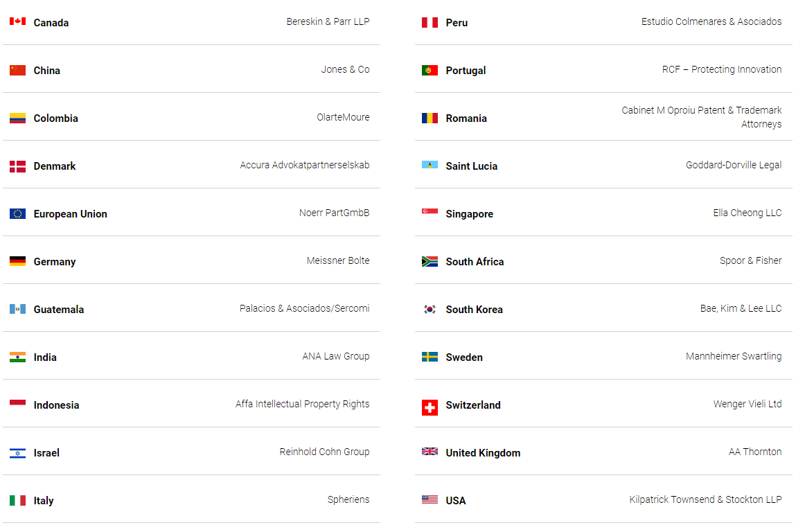Viewport: 796px width, 532px height.
Task: Click the China flag icon
Action: click(17, 70)
